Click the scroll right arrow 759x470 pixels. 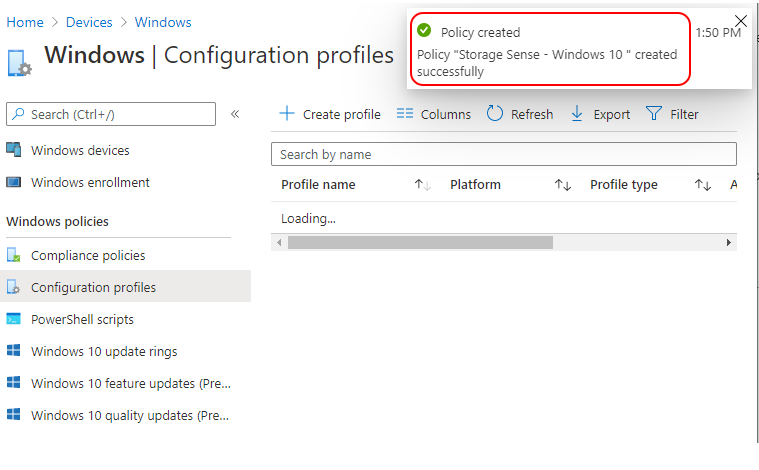(x=729, y=242)
